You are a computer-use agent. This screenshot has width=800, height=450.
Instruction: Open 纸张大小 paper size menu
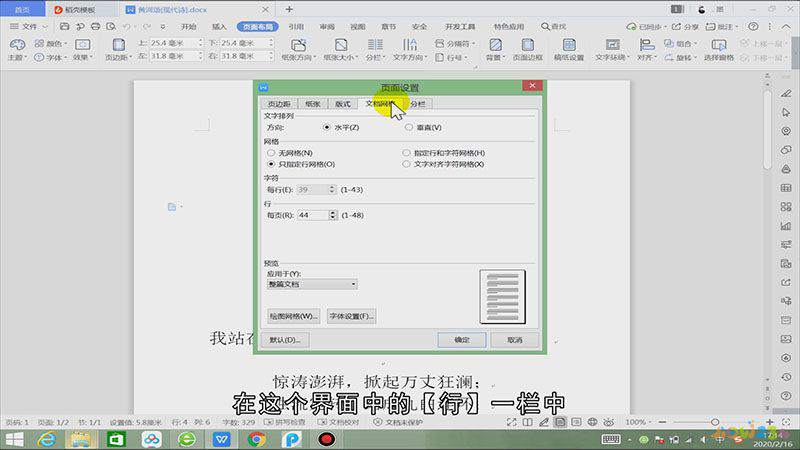tap(341, 49)
